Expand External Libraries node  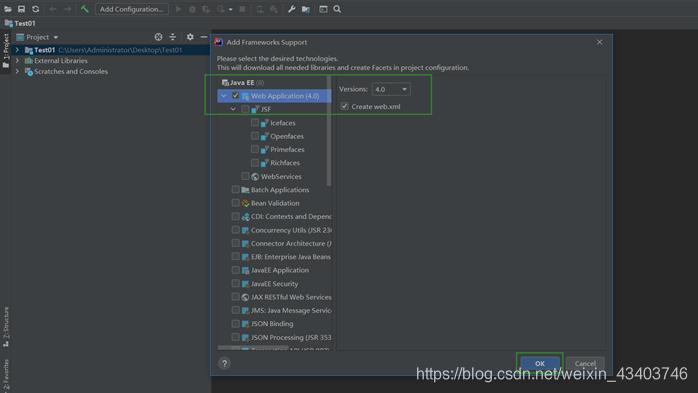point(17,61)
